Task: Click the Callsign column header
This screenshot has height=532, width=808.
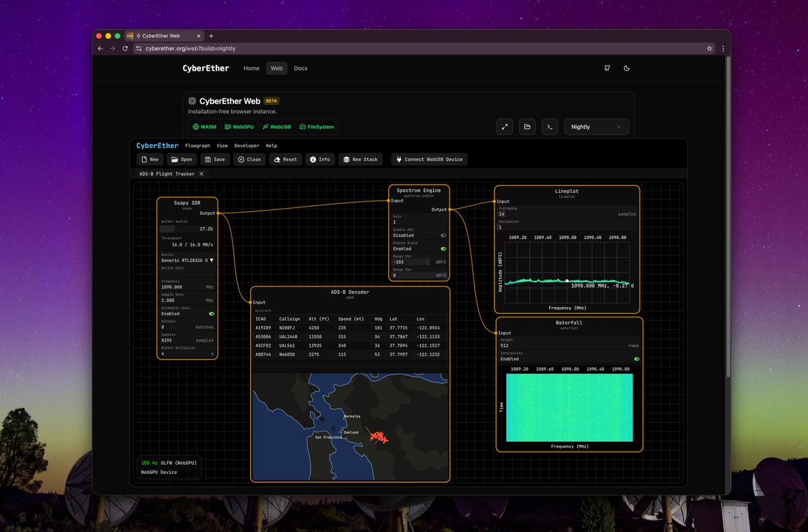Action: point(289,319)
